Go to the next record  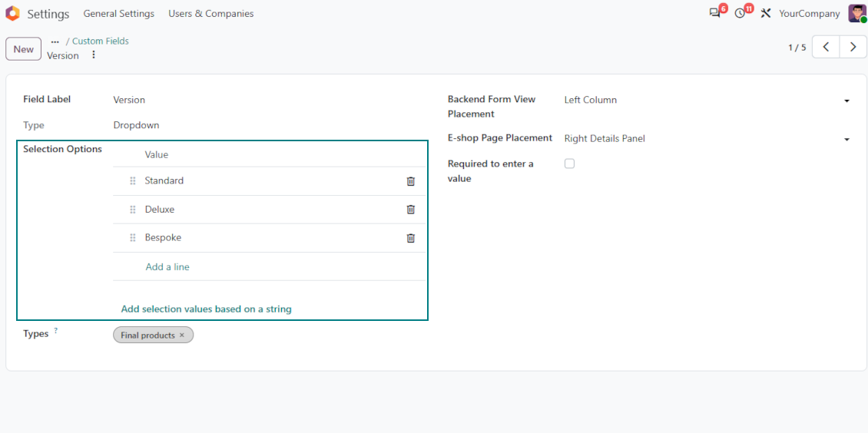click(x=853, y=47)
